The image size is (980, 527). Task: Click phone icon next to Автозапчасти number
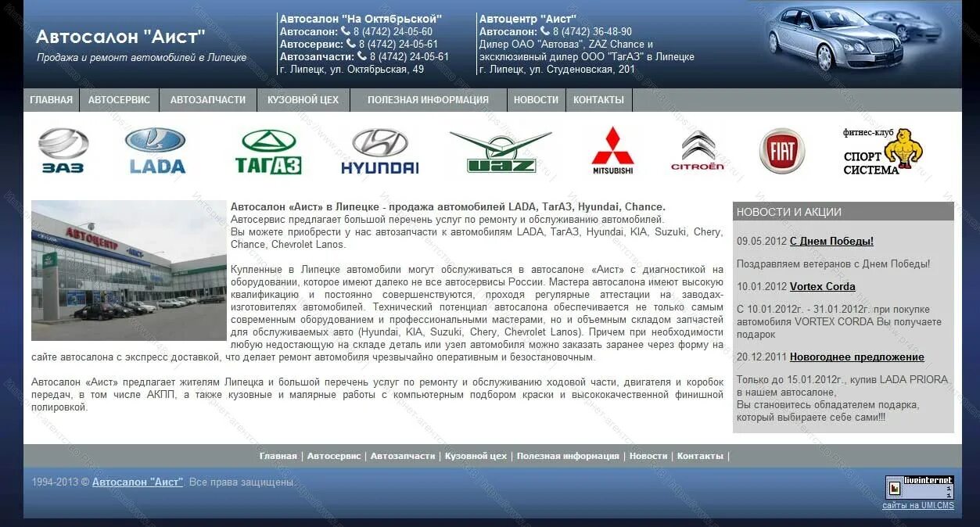pos(362,56)
